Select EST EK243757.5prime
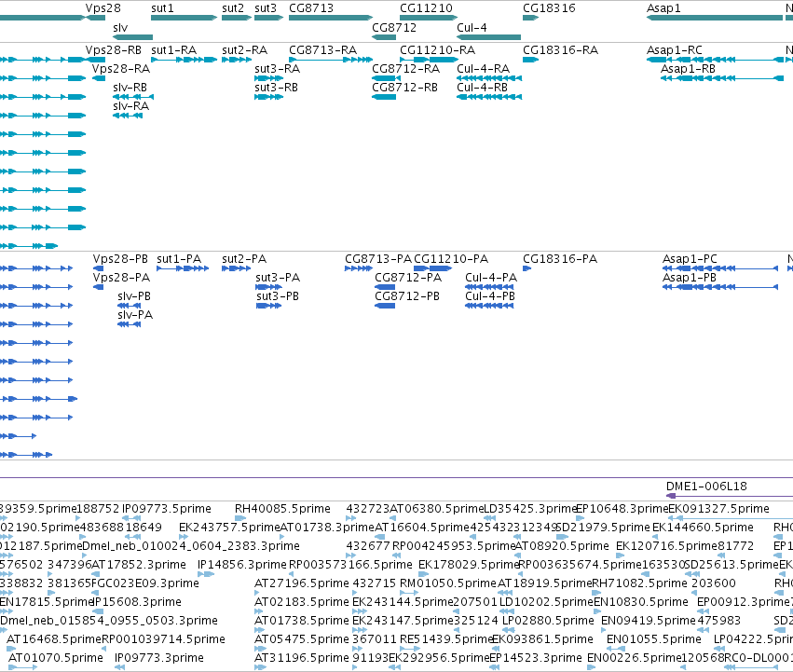 pos(229,528)
